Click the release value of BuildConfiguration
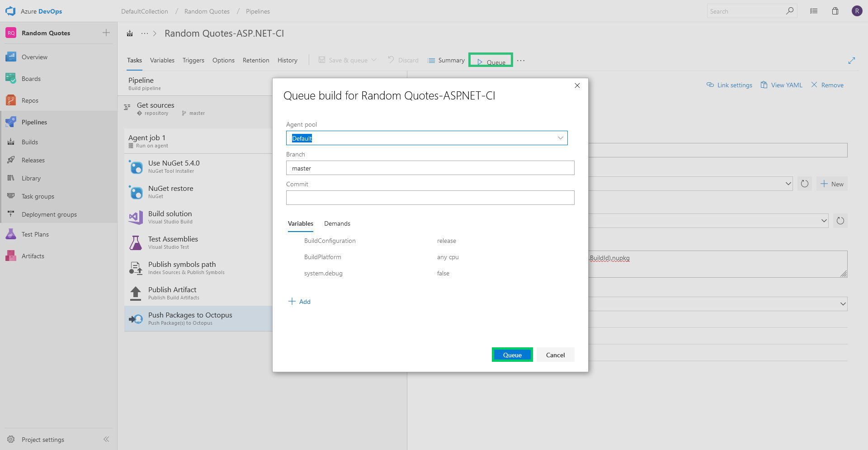This screenshot has width=868, height=450. (x=447, y=241)
